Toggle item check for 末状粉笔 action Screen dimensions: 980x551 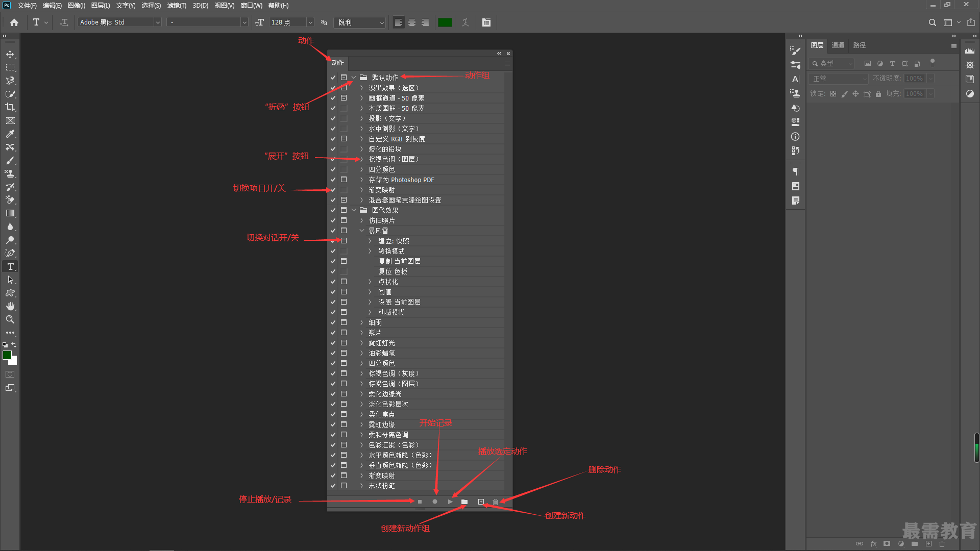pos(333,486)
